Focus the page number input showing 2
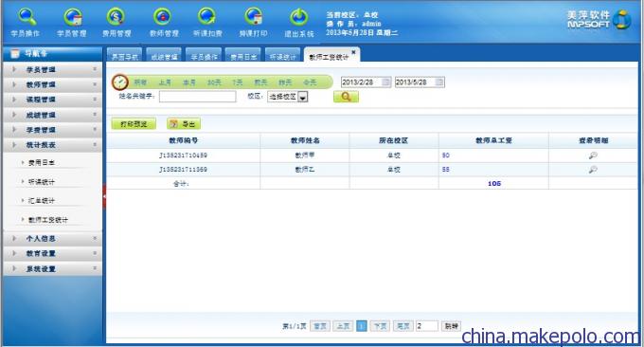The width and height of the screenshot is (644, 347). click(427, 326)
